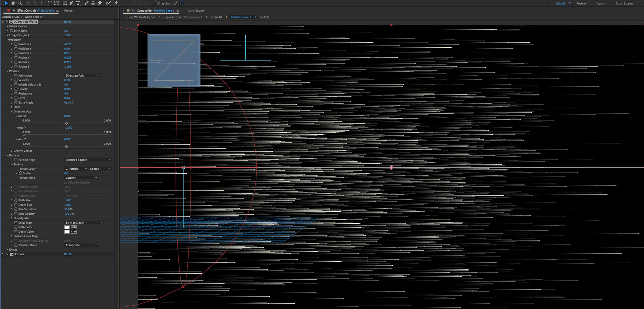Switch to the Review workspace
Image resolution: width=644 pixels, height=309 pixels.
(581, 3)
